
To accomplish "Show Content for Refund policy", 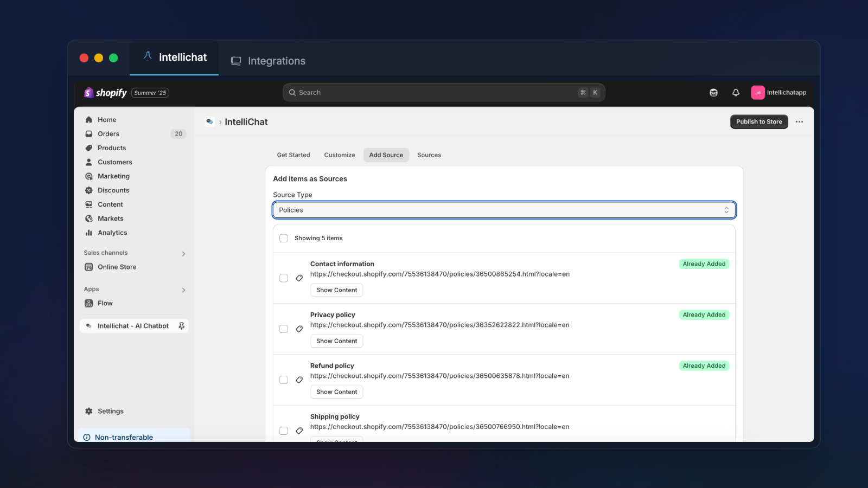I will pos(337,392).
